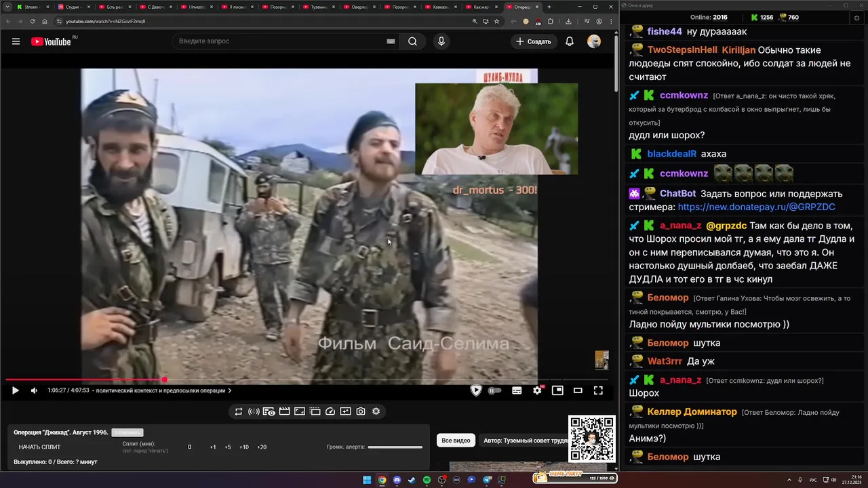Open Steam from the taskbar
Viewport: 868px width, 488px height.
[x=412, y=480]
